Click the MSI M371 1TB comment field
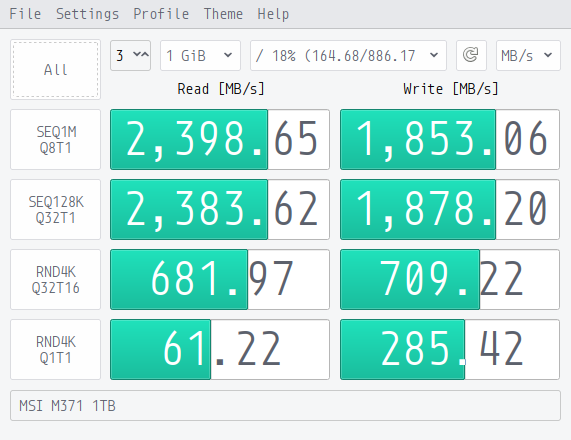This screenshot has width=571, height=440. click(286, 406)
